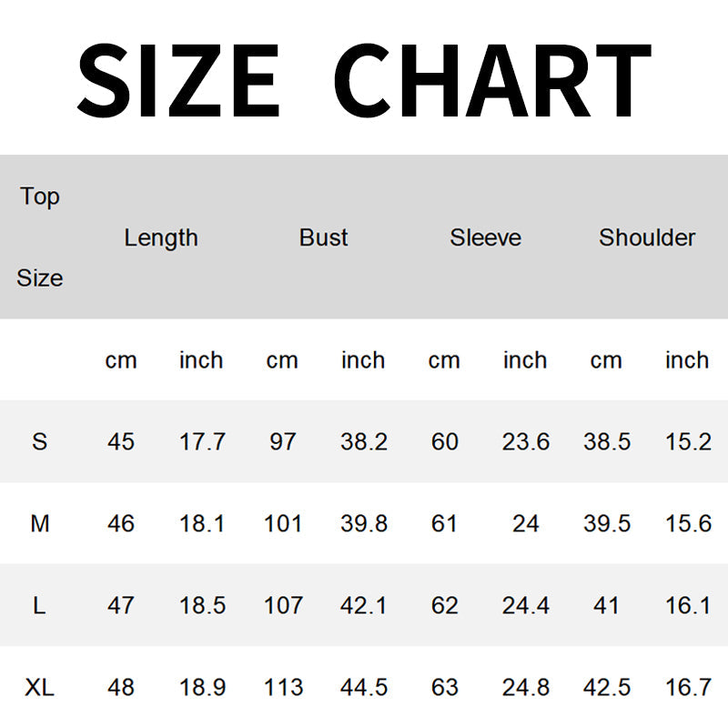This screenshot has width=728, height=728.
Task: Click the SIZE CHART title
Action: (364, 78)
